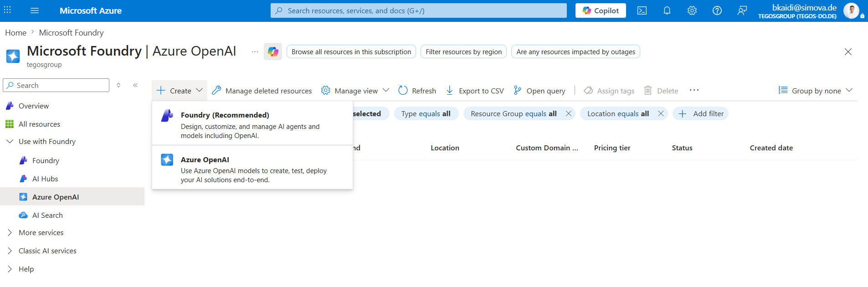
Task: Remove the Location filter
Action: (x=661, y=113)
